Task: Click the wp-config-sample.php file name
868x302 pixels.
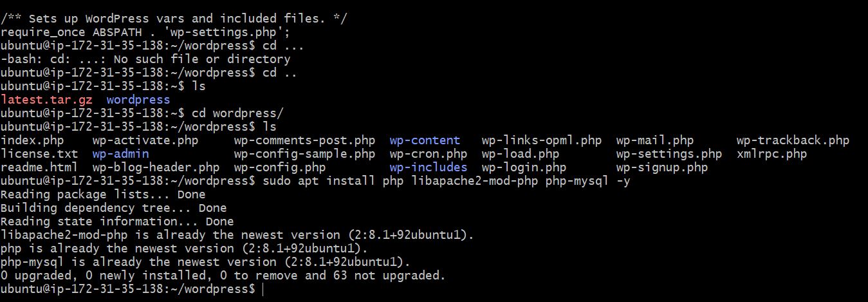Action: pyautogui.click(x=304, y=154)
